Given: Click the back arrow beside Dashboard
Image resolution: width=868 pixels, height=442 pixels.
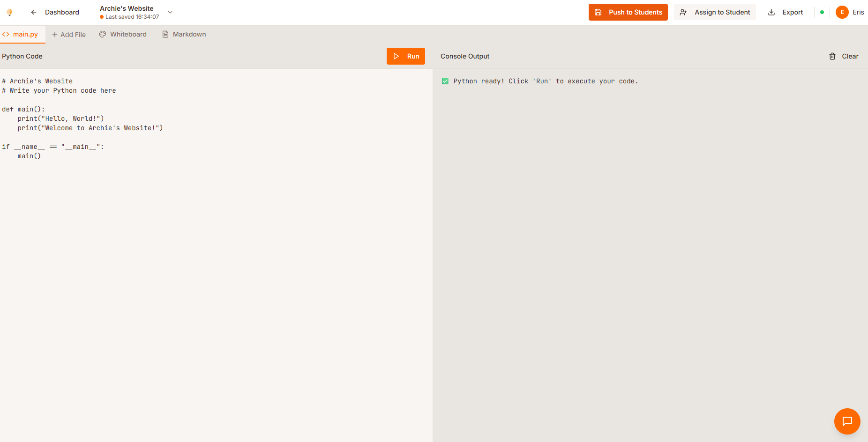Looking at the screenshot, I should tap(33, 12).
